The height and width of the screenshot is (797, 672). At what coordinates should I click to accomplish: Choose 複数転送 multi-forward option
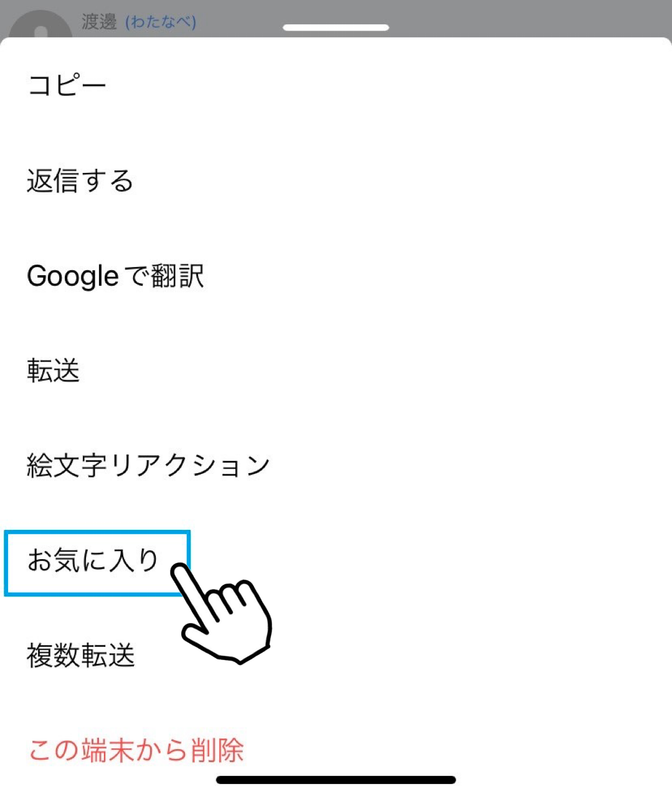click(81, 656)
